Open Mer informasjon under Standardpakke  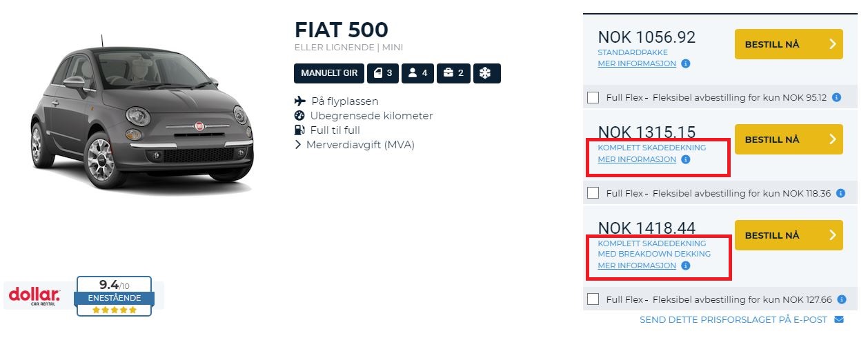coord(637,63)
